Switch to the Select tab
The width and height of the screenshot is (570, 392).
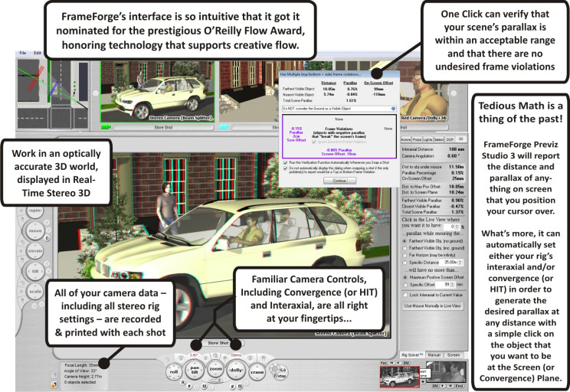(x=438, y=139)
